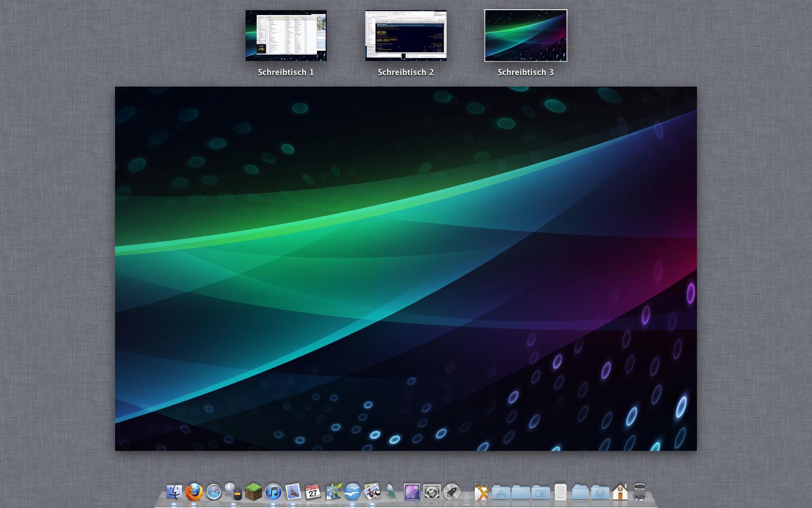This screenshot has height=508, width=812.
Task: Switch to Schreibtisch 1 space
Action: click(286, 36)
